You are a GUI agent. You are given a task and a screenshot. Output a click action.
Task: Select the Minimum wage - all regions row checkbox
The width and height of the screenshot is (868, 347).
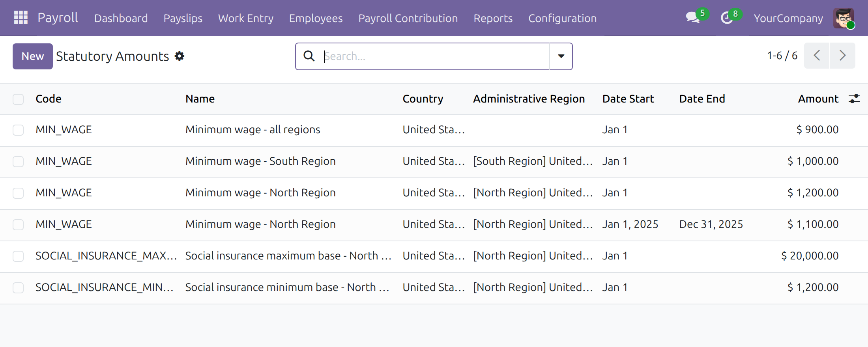point(18,130)
